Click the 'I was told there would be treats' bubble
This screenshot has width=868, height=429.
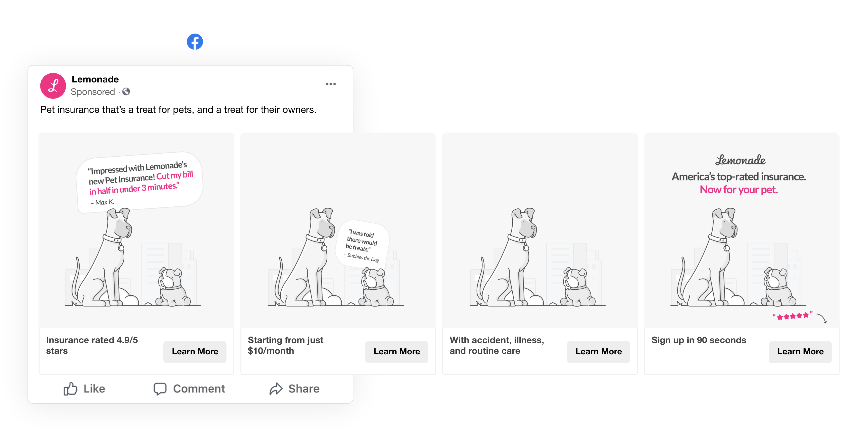[363, 245]
